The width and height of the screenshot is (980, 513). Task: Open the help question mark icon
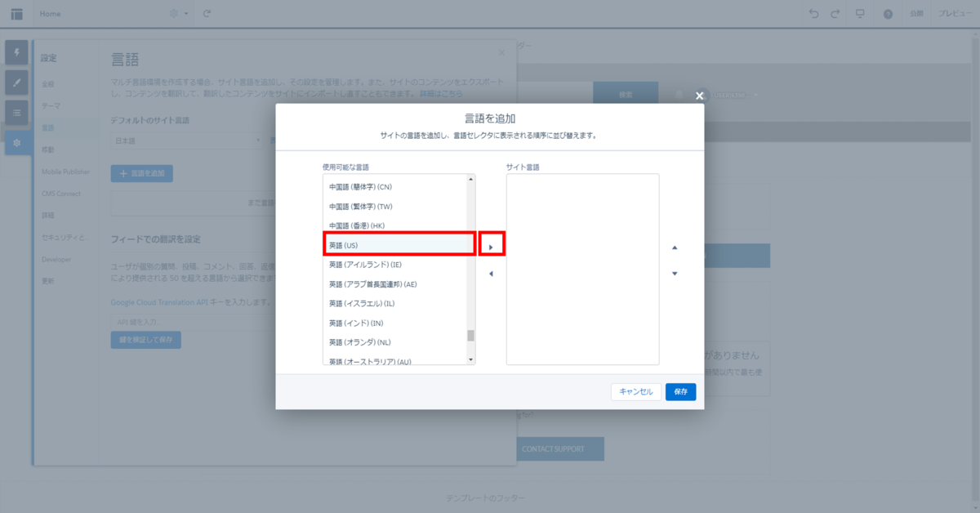[x=888, y=14]
